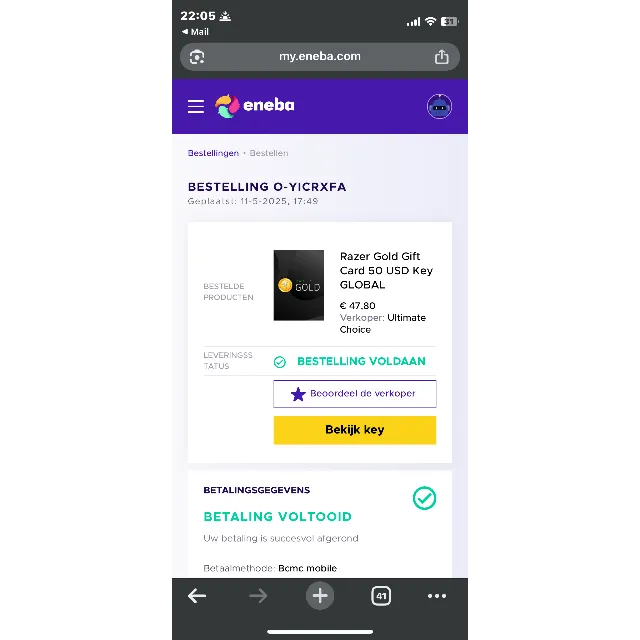Viewport: 640px width, 640px height.
Task: Open seller Ultimate Choice link
Action: point(382,323)
